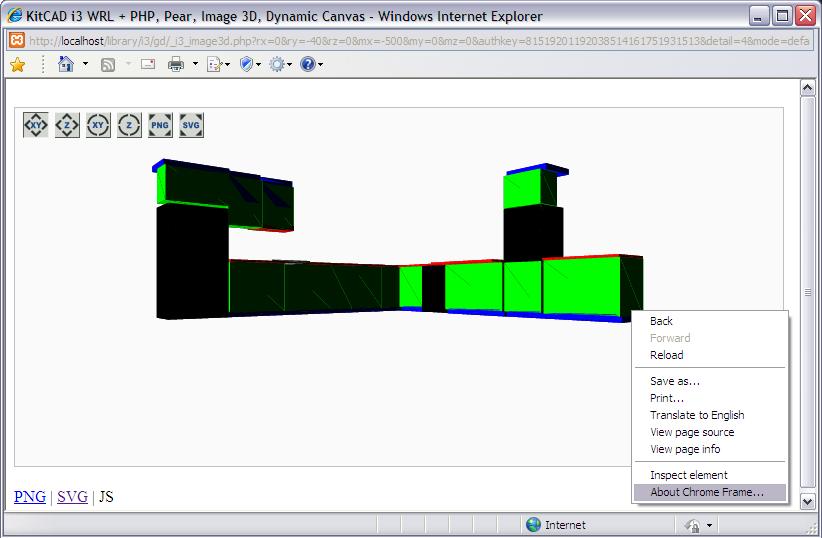Viewport: 822px width, 538px height.
Task: Click the Safety shield icon
Action: pyautogui.click(x=246, y=64)
